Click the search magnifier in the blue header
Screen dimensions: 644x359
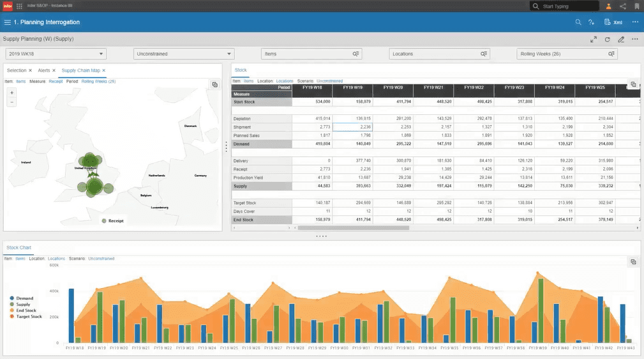pyautogui.click(x=578, y=22)
